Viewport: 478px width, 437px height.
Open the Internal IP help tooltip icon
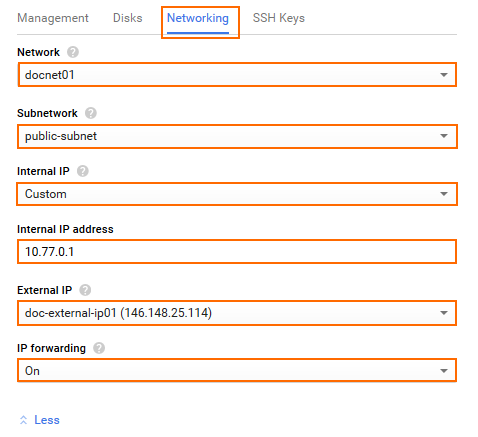click(83, 171)
